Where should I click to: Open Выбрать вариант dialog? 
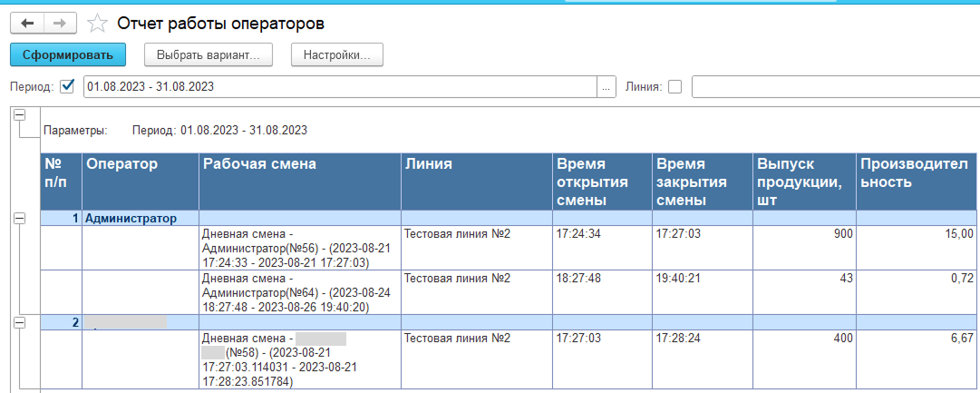point(208,54)
